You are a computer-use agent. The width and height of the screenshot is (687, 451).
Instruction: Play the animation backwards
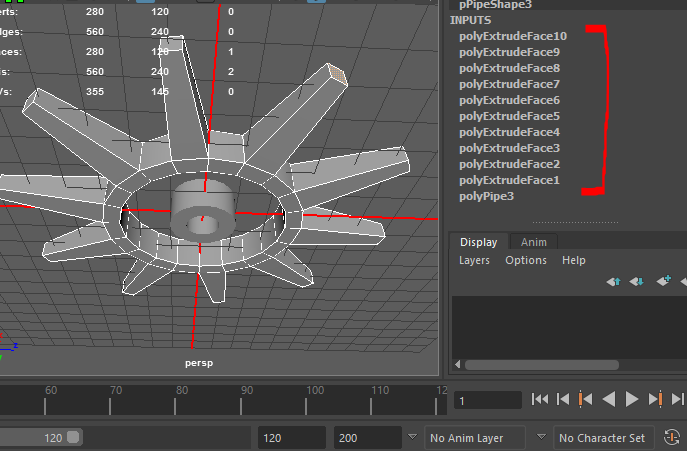point(609,400)
